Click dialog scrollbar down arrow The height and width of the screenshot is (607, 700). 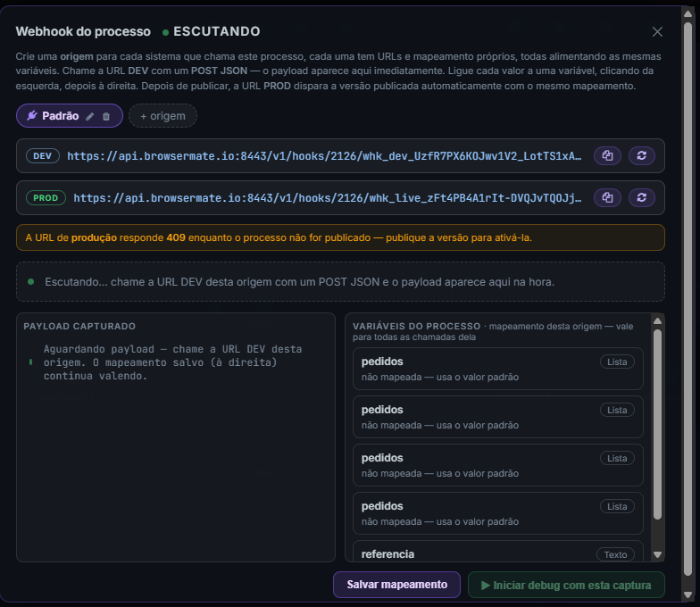point(687,595)
